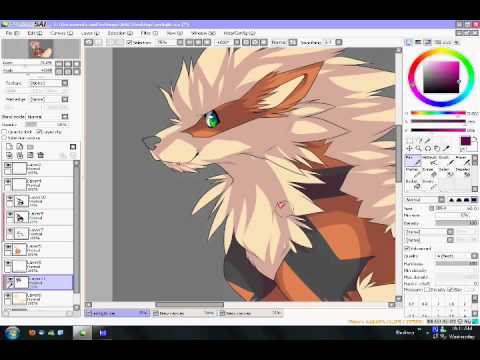Show the color wheel panel icon
Viewport: 480px width, 360px height.
pyautogui.click(x=409, y=42)
